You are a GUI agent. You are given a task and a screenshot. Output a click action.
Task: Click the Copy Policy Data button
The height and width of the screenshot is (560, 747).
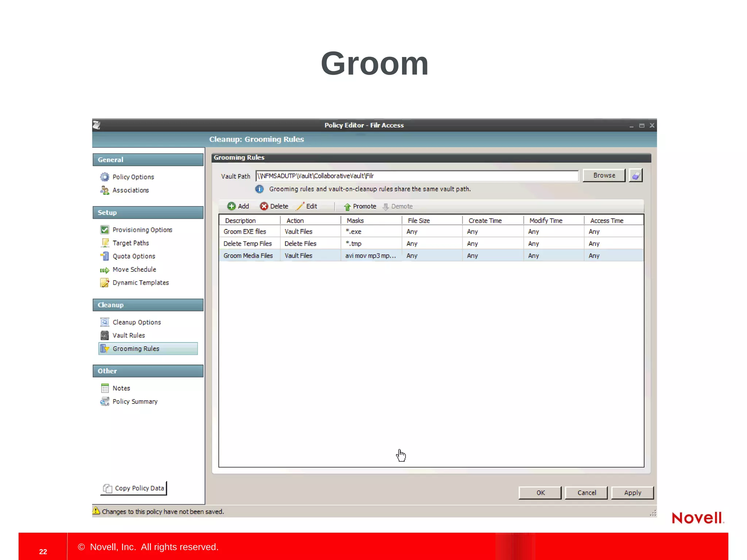pos(133,488)
